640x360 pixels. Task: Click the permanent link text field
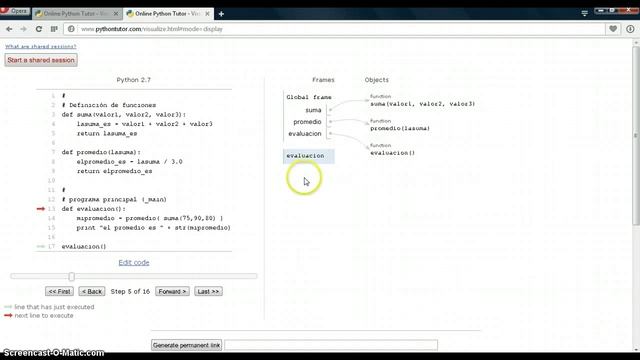(x=331, y=345)
